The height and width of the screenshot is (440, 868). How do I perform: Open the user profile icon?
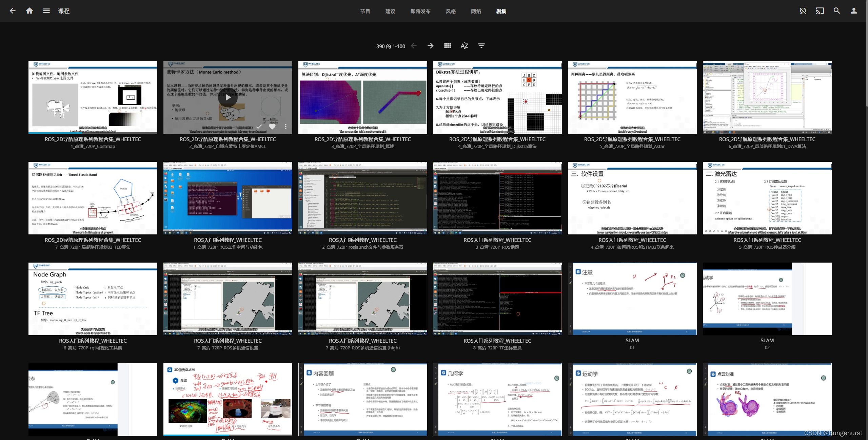854,11
